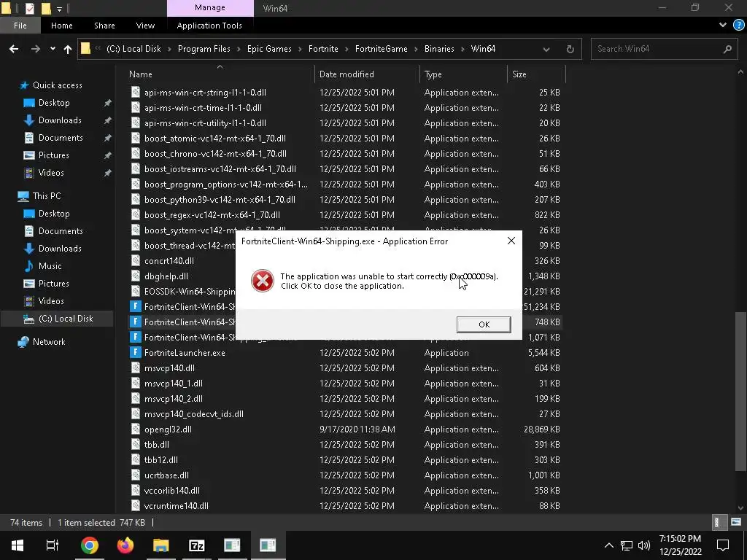This screenshot has height=560, width=747.
Task: Expand the address bar history dropdown
Action: (546, 49)
